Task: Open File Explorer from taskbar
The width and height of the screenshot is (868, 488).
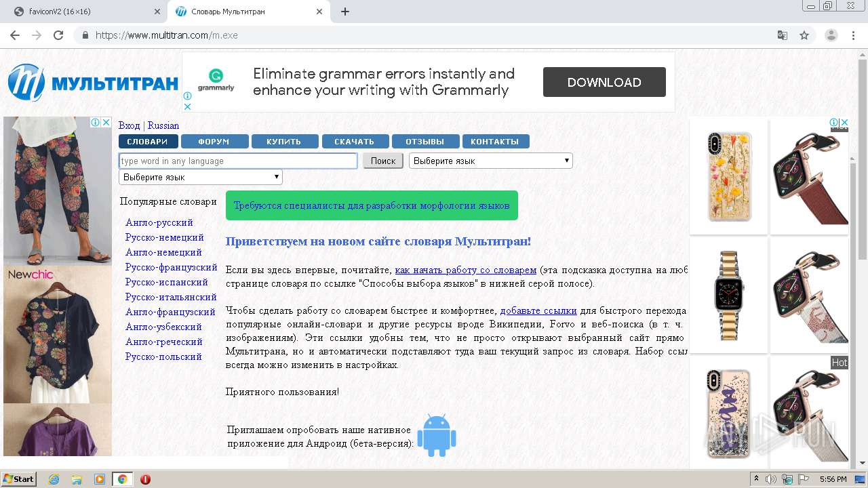Action: point(77,479)
